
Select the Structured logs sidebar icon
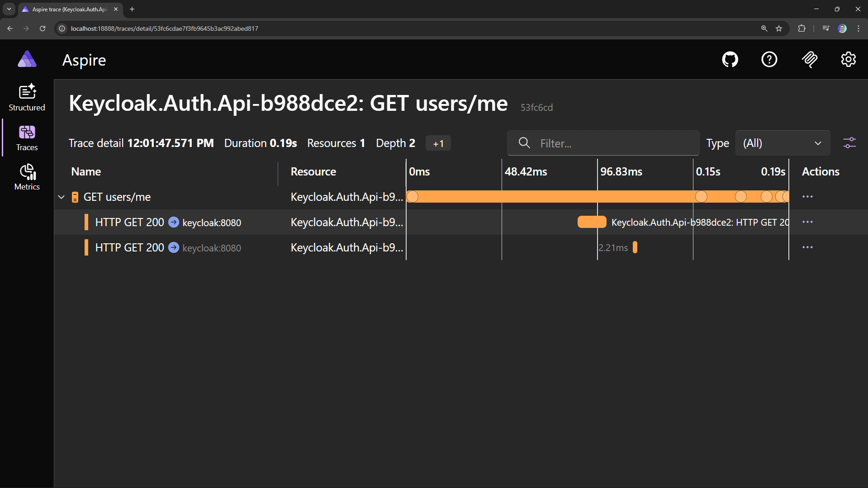[27, 96]
